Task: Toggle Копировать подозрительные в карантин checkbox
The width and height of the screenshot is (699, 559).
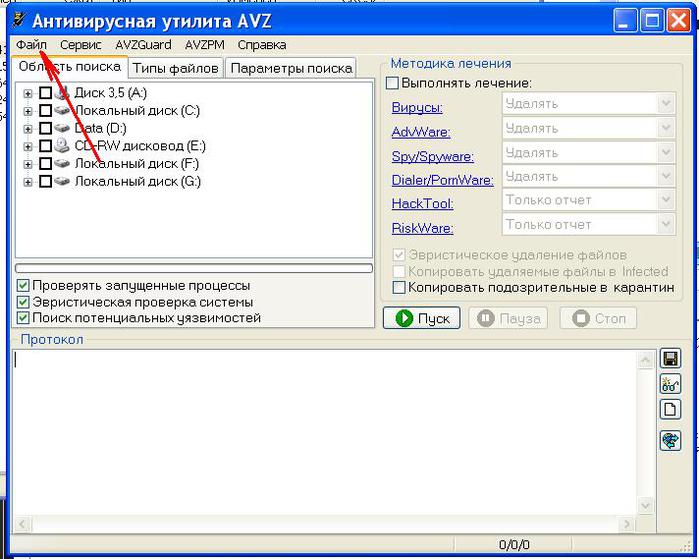Action: (x=400, y=287)
